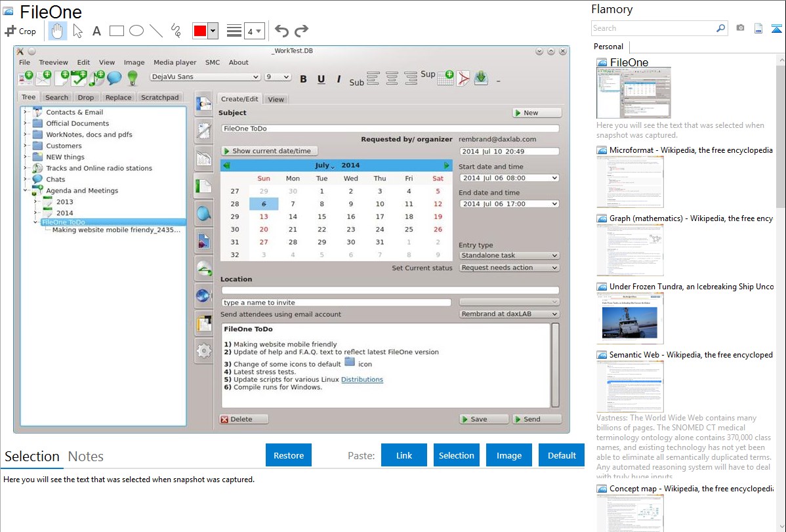Click the red color swatch
Image resolution: width=786 pixels, height=532 pixels.
click(199, 31)
